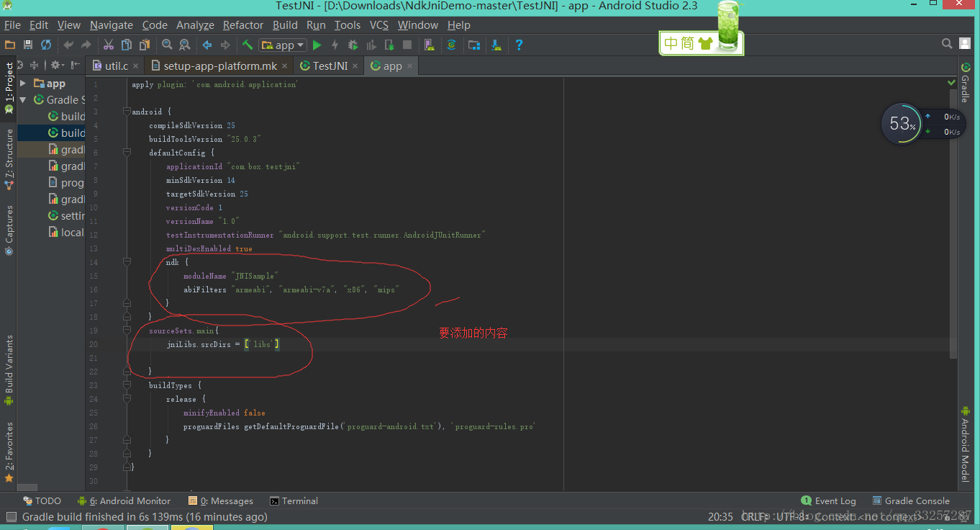This screenshot has width=980, height=530.
Task: Open the Gradle Console panel
Action: 911,500
